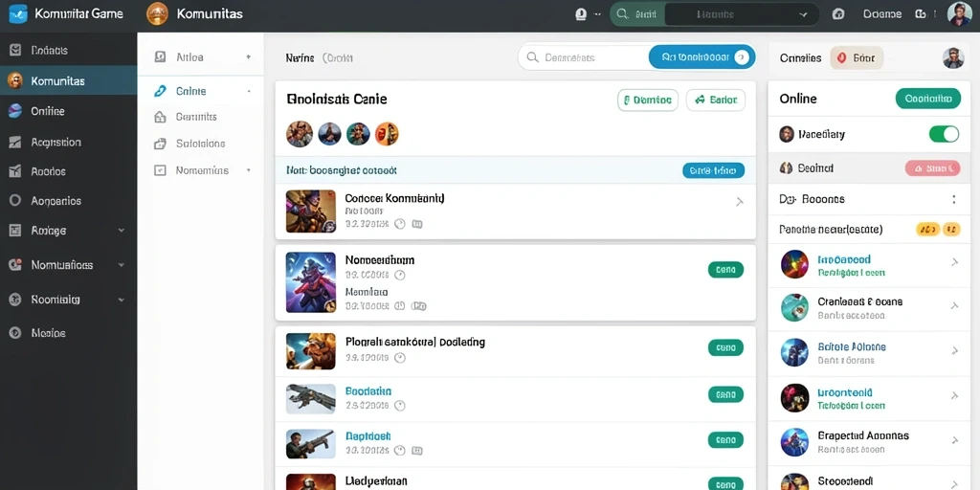The width and height of the screenshot is (980, 490).
Task: Click the green button on Nonooerdbam row
Action: [725, 270]
